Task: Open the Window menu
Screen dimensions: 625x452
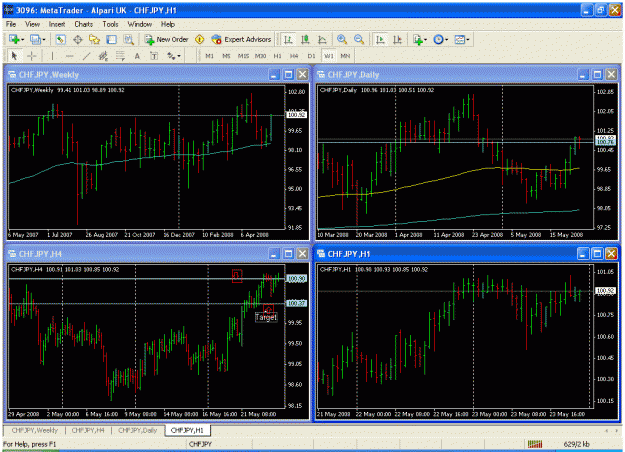Action: pyautogui.click(x=140, y=24)
